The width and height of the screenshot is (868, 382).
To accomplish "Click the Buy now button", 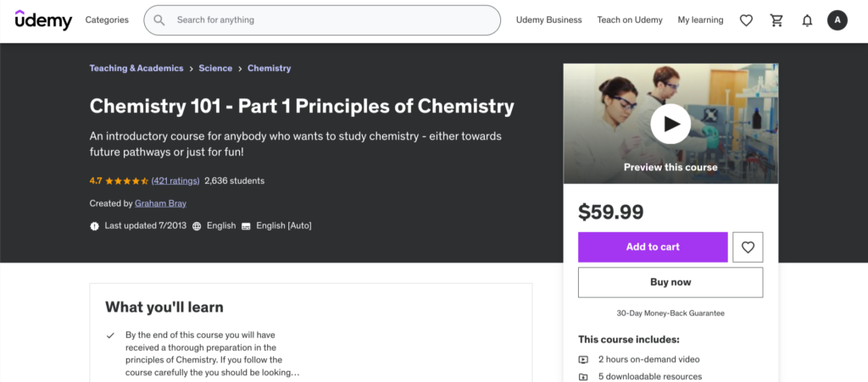I will point(670,282).
